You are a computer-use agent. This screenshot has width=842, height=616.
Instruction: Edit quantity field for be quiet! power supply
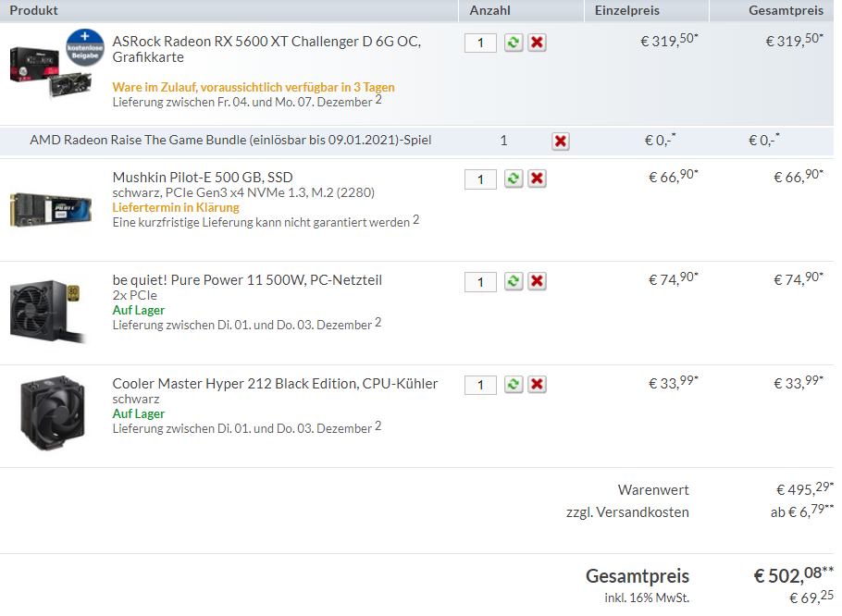click(x=480, y=282)
